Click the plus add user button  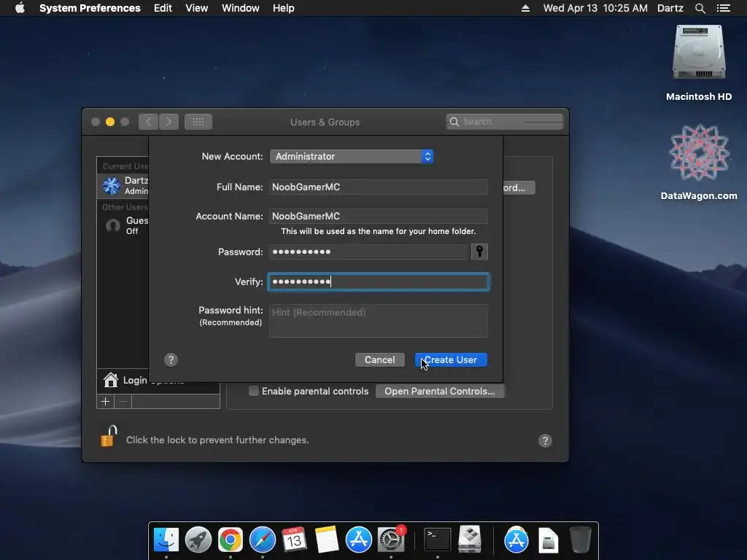click(105, 402)
